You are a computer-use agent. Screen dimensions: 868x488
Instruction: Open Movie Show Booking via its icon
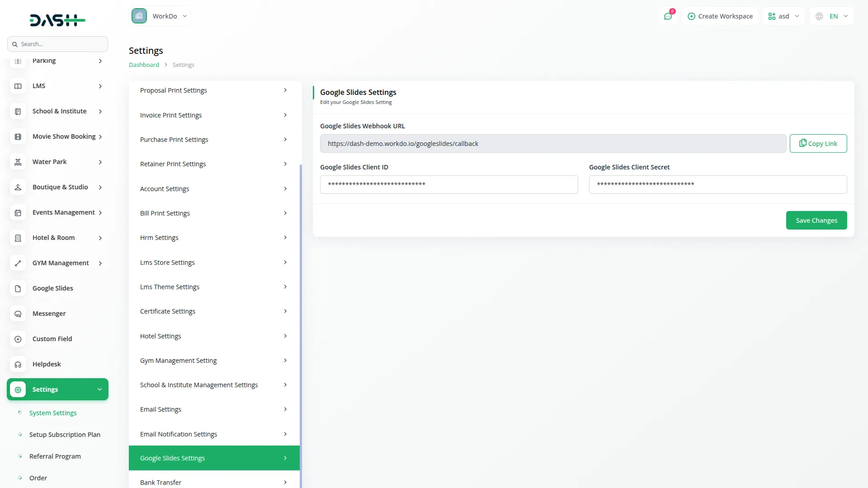(x=18, y=136)
